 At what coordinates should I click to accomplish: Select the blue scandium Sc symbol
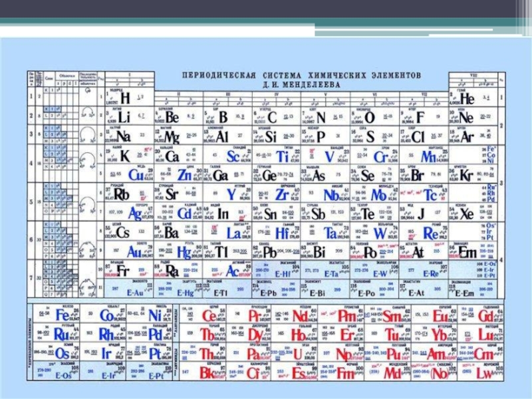232,156
